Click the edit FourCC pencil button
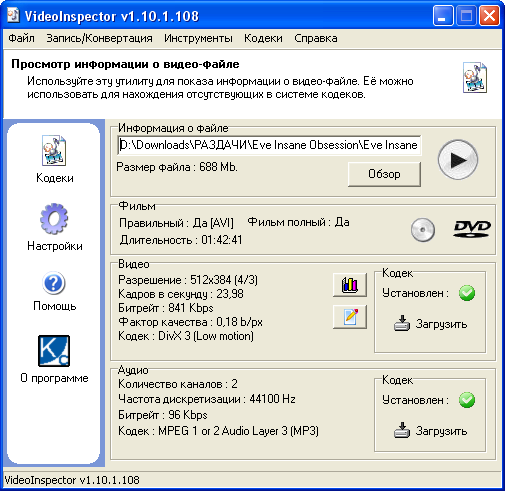This screenshot has height=491, width=505. point(350,317)
